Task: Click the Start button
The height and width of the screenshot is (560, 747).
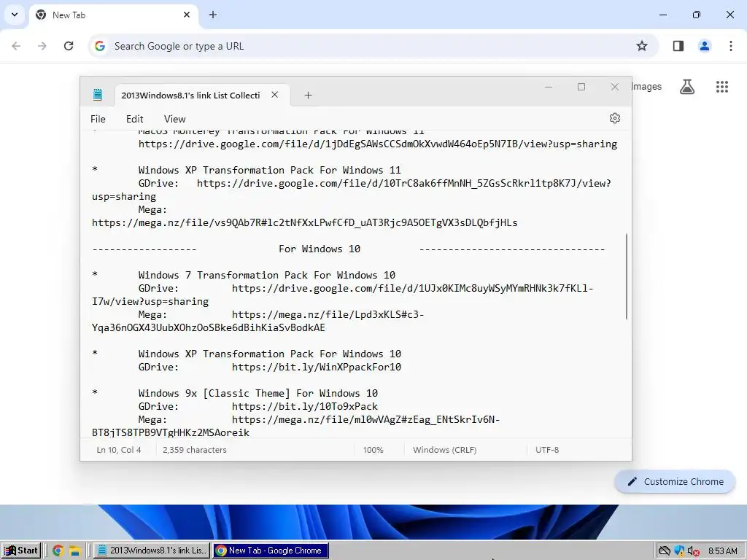Action: tap(21, 551)
